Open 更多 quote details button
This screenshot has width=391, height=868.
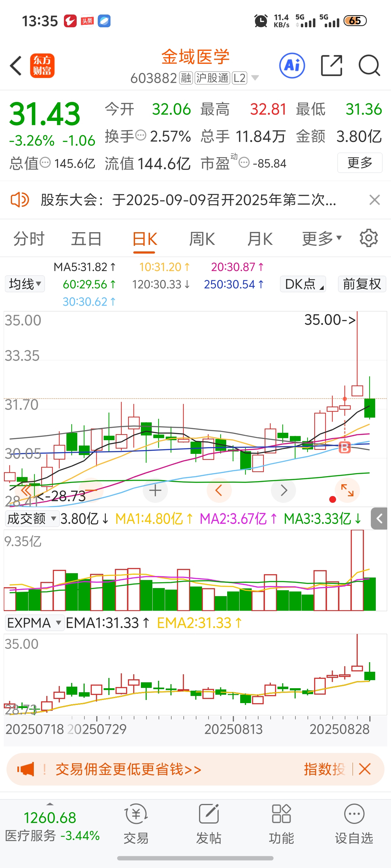click(360, 163)
